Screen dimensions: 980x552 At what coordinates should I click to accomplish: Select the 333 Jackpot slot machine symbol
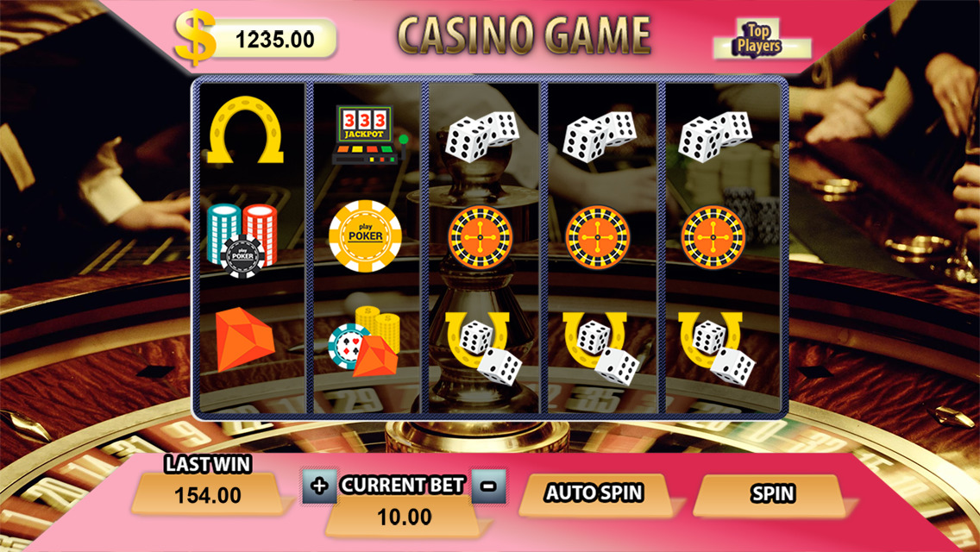(368, 135)
